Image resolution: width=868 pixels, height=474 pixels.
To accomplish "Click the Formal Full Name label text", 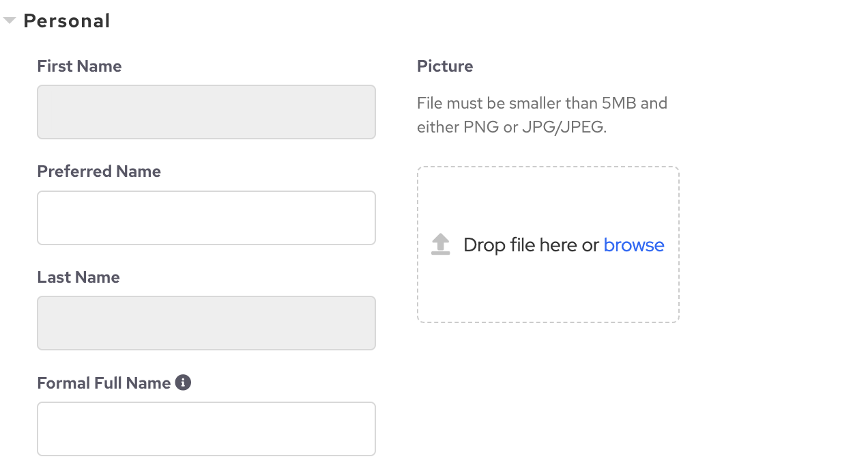I will (104, 383).
